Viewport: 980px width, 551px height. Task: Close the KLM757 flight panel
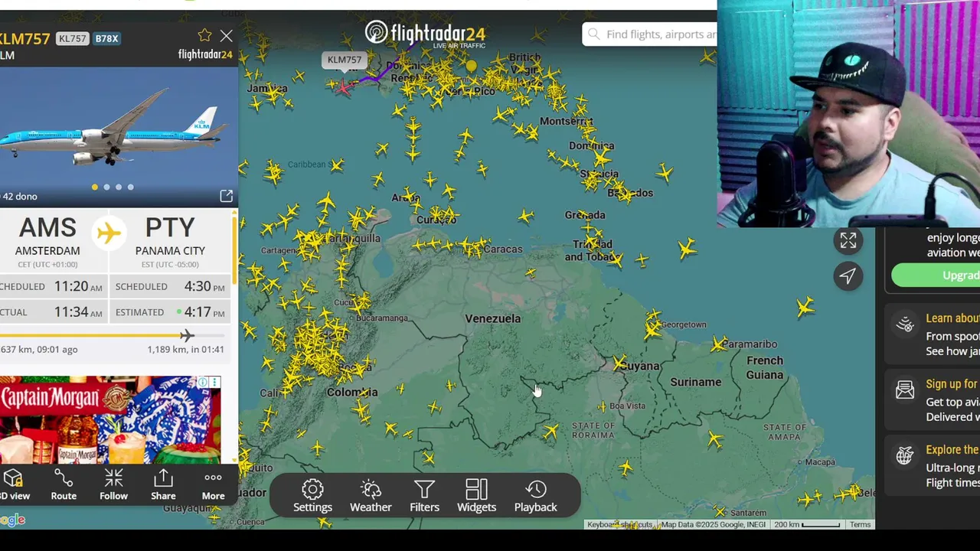226,35
